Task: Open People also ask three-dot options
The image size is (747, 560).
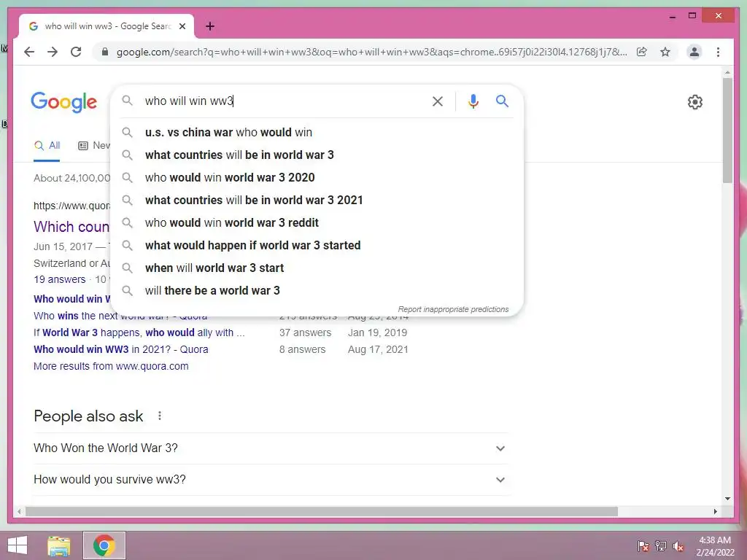Action: 160,416
